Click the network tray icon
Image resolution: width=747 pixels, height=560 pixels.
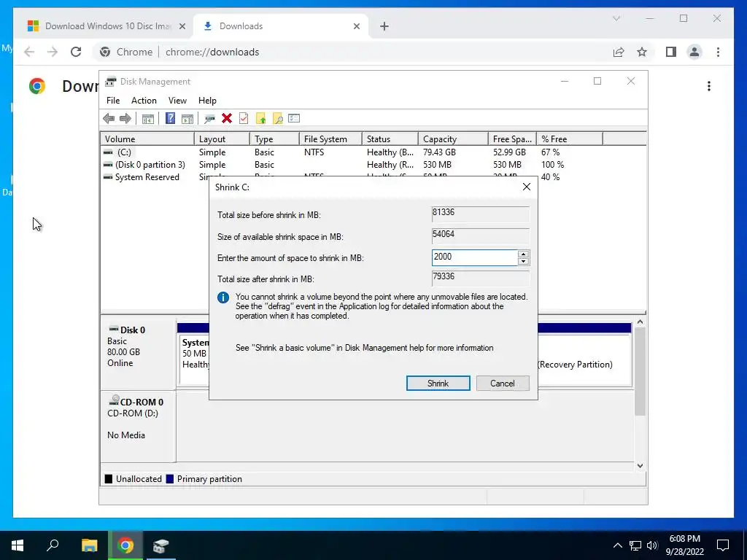pos(635,545)
